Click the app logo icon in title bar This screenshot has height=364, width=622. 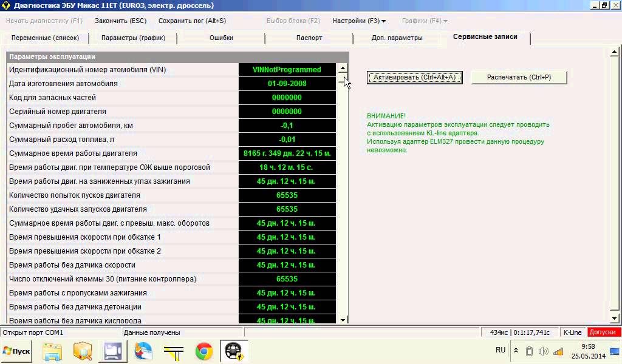(x=7, y=5)
